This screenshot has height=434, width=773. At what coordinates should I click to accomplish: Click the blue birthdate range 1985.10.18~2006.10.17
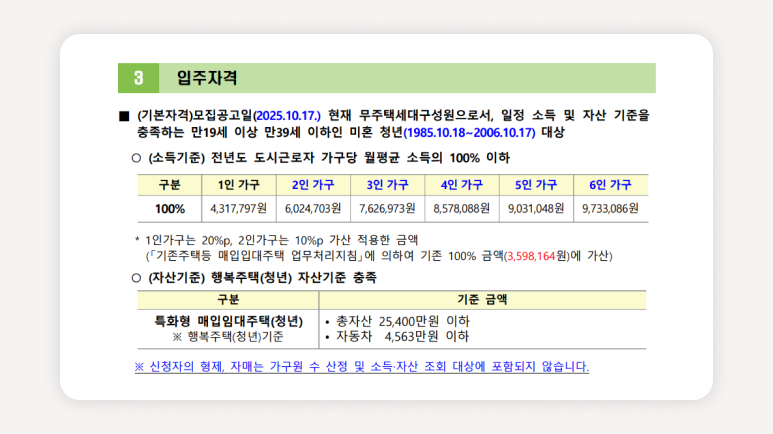[469, 132]
